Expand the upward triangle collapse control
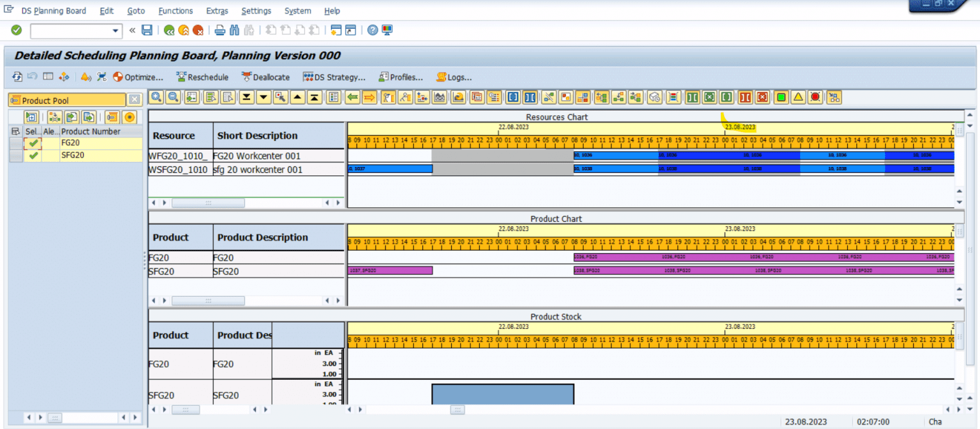The width and height of the screenshot is (980, 429). tap(297, 98)
